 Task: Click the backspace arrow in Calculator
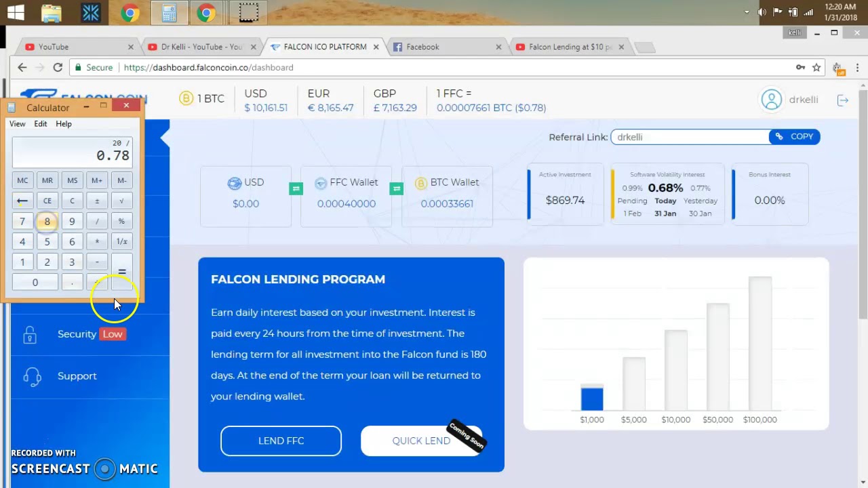[x=22, y=201]
